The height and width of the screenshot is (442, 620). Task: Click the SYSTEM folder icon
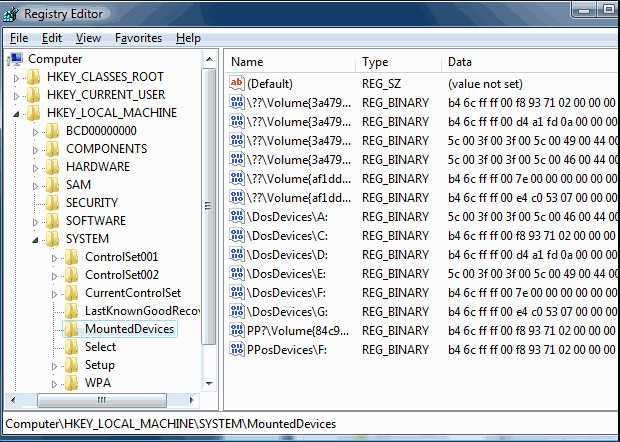[x=53, y=239]
